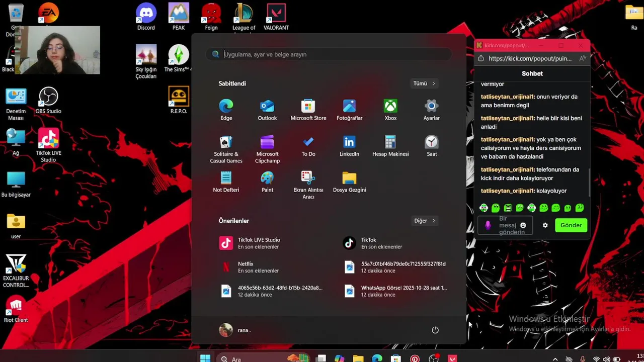
Task: Select Bu bilgisayar desktop icon
Action: tap(16, 184)
